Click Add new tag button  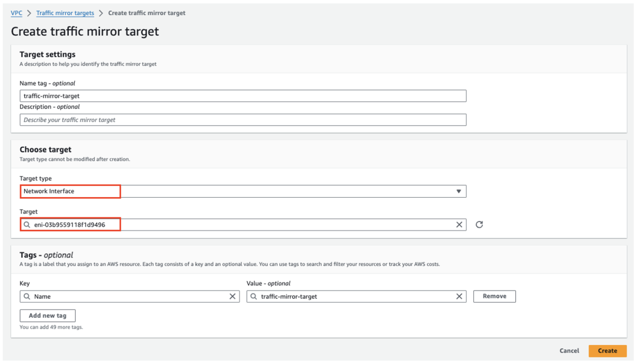tap(47, 316)
